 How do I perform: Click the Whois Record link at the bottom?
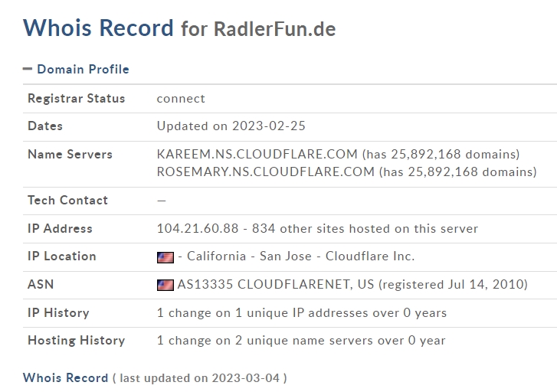(x=65, y=378)
